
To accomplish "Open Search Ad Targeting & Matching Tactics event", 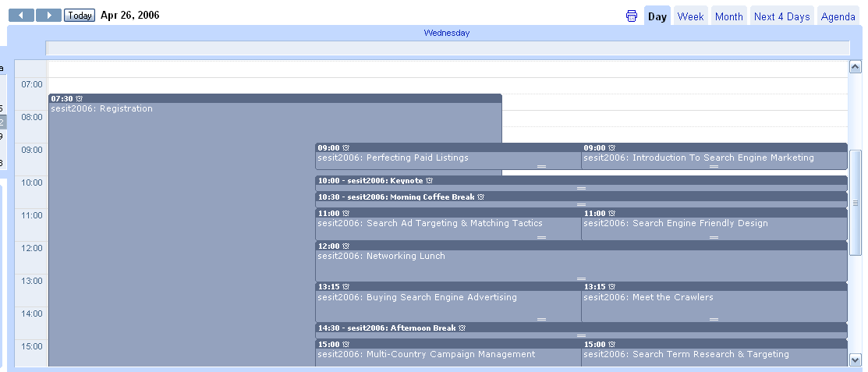I will [x=430, y=223].
